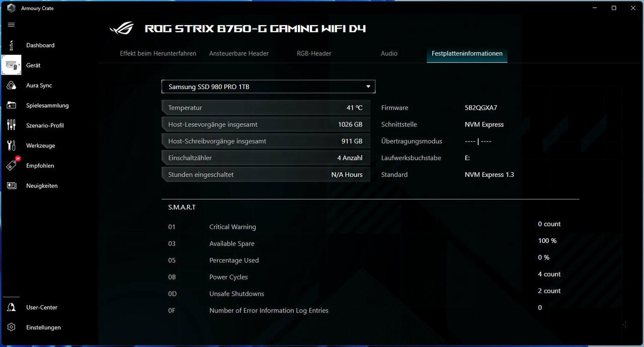Click the Laufwerksbuchstabe value E:
Viewport: 644px width, 347px height.
tap(467, 158)
